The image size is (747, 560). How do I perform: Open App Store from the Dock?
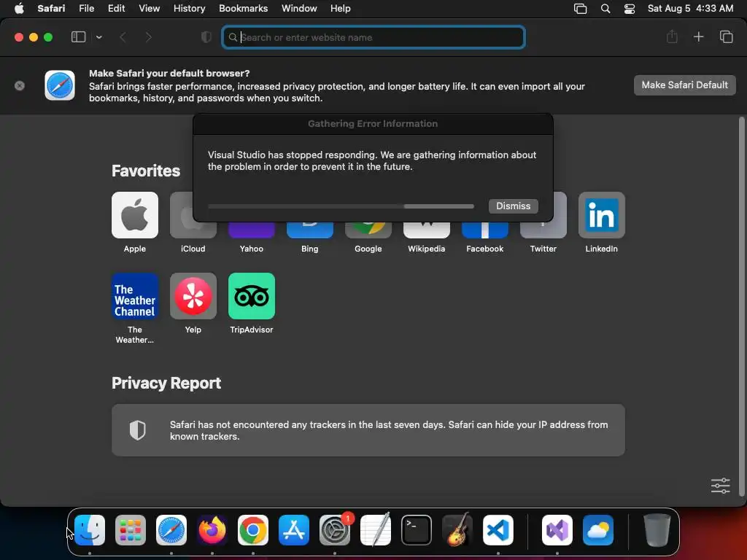294,530
